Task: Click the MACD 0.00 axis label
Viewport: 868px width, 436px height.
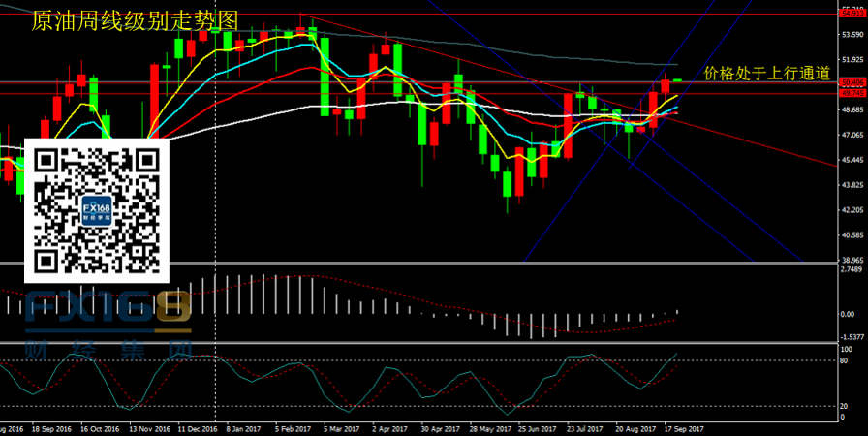Action: point(847,314)
